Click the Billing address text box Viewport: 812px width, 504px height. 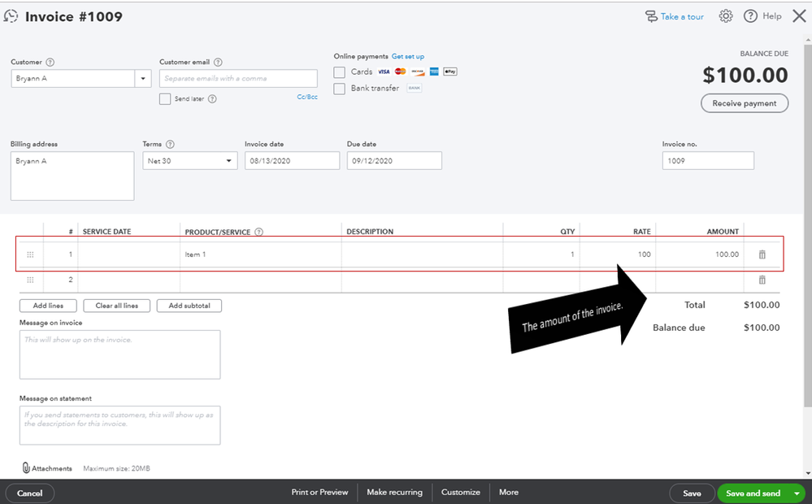point(72,176)
